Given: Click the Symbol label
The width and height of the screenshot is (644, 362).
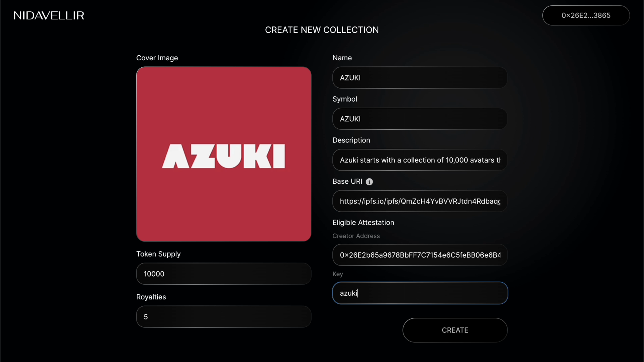Looking at the screenshot, I should 344,99.
